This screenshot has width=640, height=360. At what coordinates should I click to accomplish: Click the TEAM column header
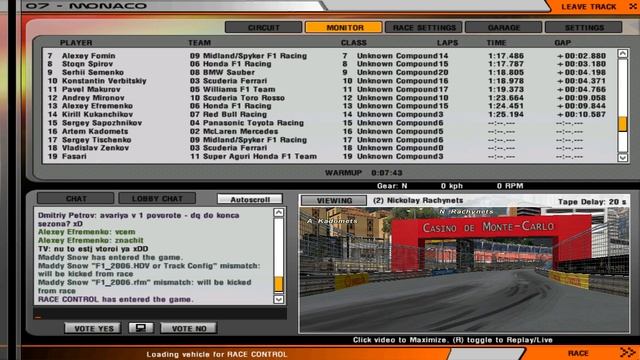point(199,42)
